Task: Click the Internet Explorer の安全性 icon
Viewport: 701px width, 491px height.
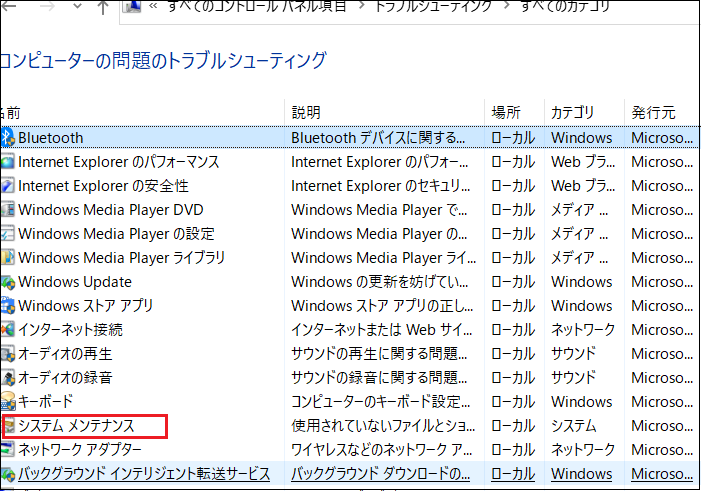Action: (7, 186)
